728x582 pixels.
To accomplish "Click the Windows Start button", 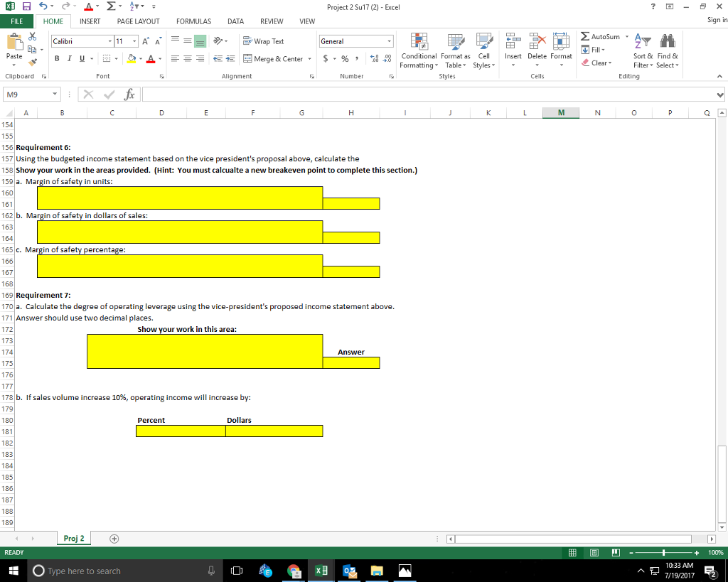I will 14,571.
